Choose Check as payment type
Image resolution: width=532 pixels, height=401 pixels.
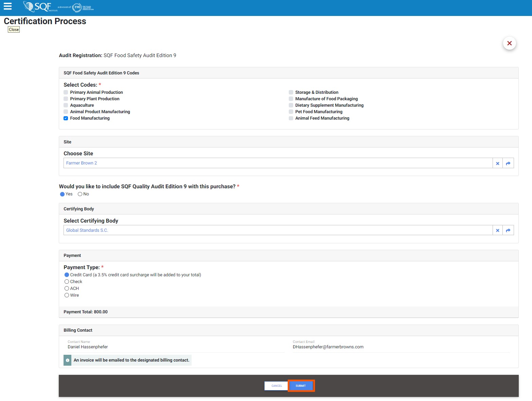pyautogui.click(x=67, y=282)
